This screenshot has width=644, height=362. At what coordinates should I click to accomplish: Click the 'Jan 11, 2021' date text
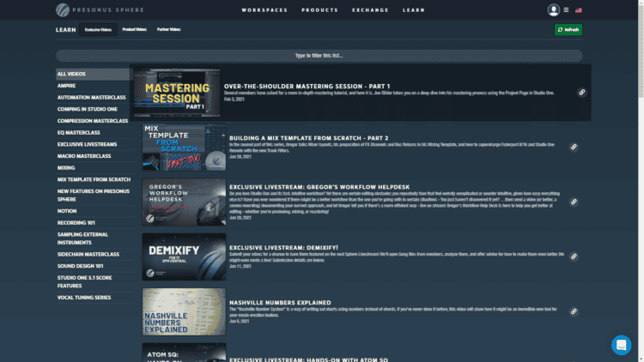point(240,267)
